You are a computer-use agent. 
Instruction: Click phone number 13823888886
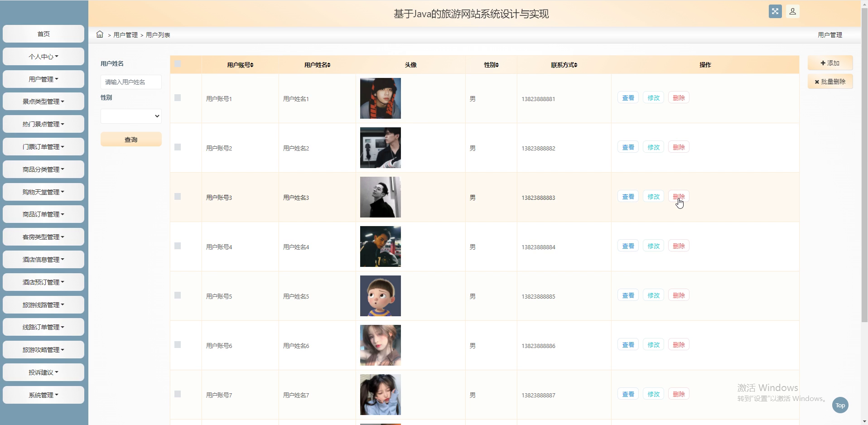tap(538, 346)
